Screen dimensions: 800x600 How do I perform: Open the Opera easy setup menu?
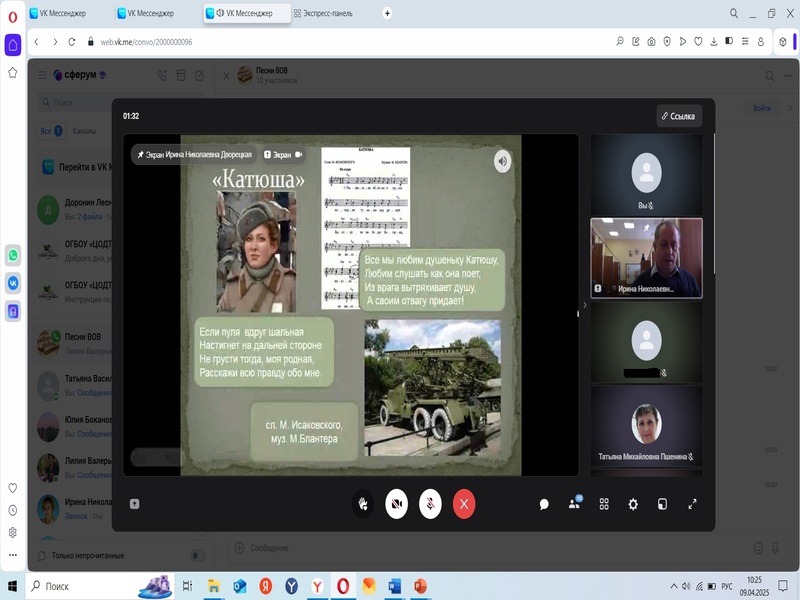tap(745, 42)
